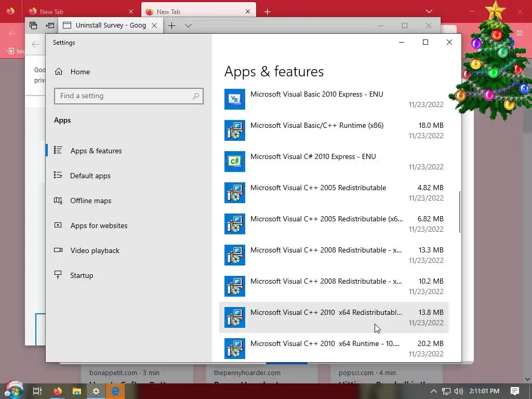Click the Offline maps icon
Image resolution: width=532 pixels, height=399 pixels.
coord(58,200)
